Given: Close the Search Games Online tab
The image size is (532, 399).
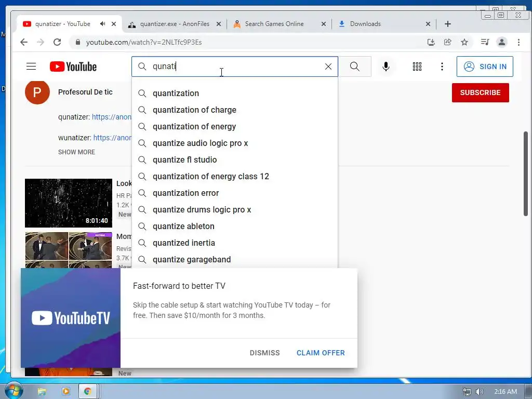Looking at the screenshot, I should point(324,24).
